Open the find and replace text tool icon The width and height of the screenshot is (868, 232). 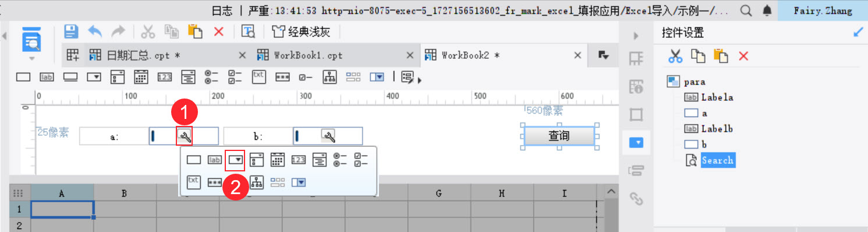coord(249,31)
